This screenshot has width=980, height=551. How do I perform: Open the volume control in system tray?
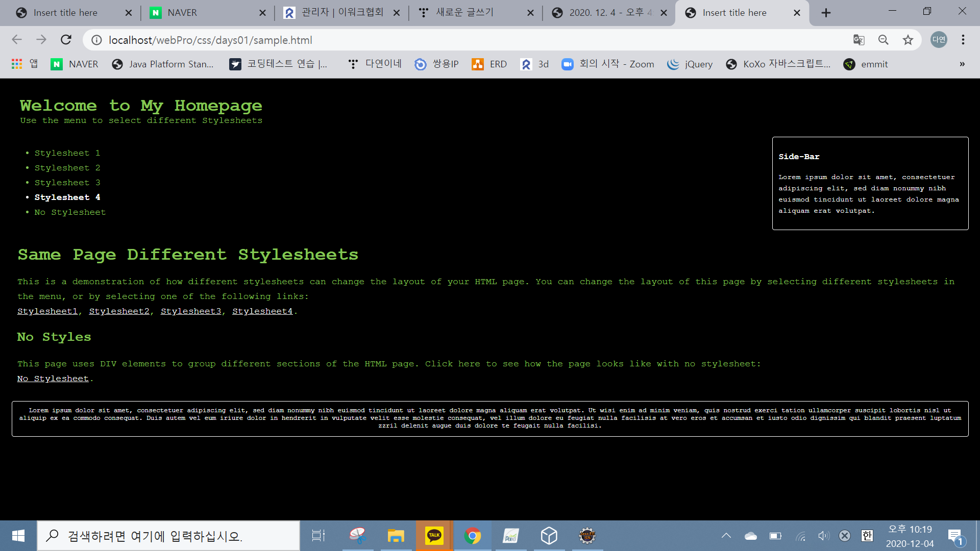(x=823, y=536)
